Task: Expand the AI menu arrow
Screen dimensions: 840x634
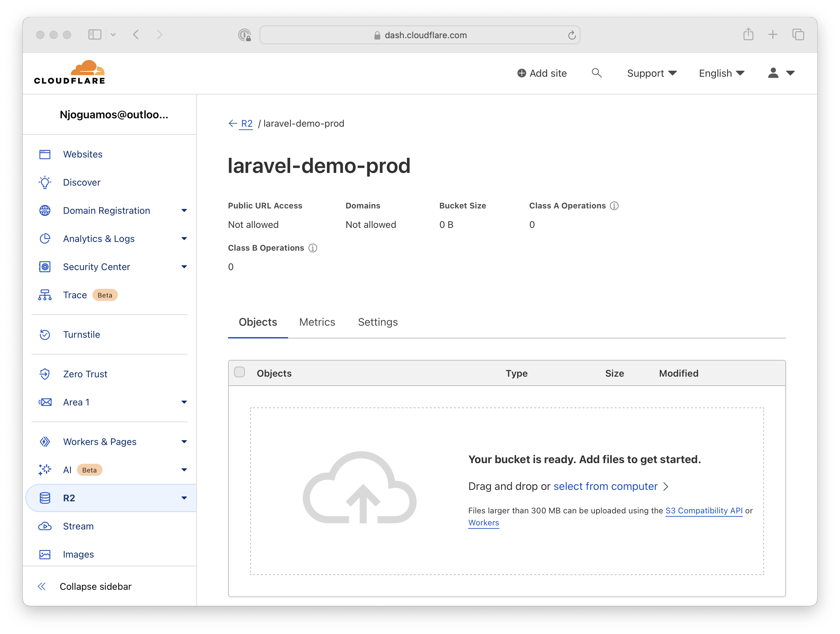Action: (184, 469)
